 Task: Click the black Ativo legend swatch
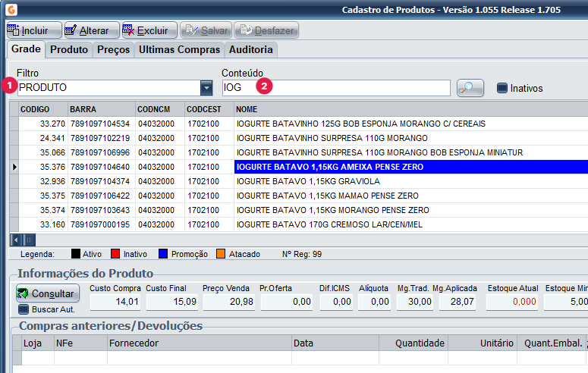click(x=75, y=254)
